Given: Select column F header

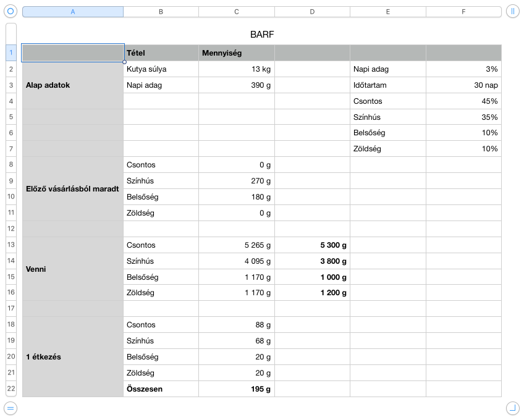Looking at the screenshot, I should click(463, 12).
